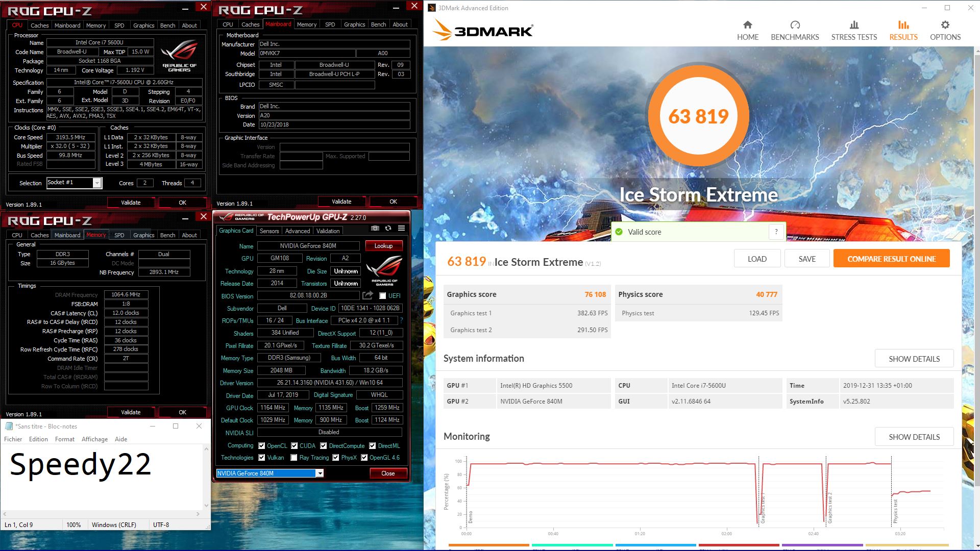The height and width of the screenshot is (551, 980).
Task: Maximize the Notepad window
Action: pyautogui.click(x=176, y=426)
